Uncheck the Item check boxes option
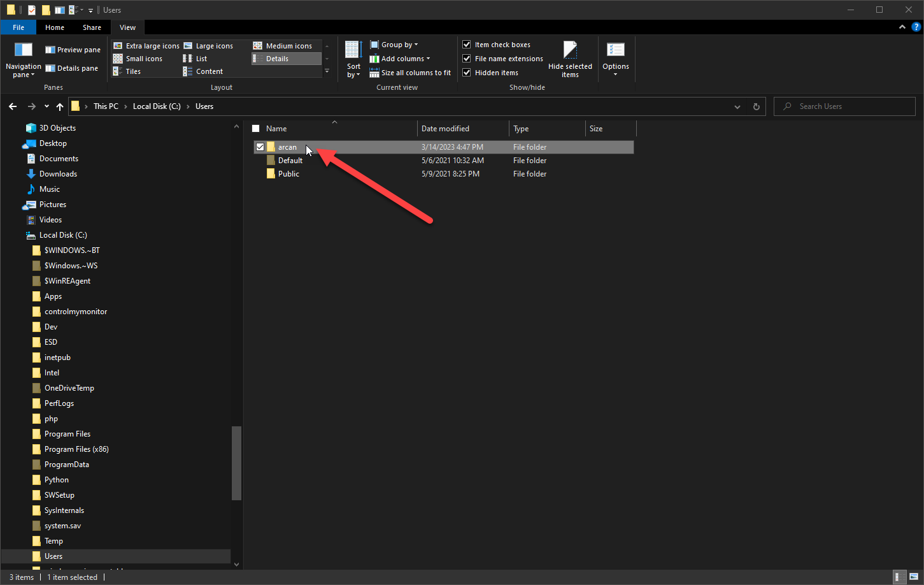 click(467, 45)
